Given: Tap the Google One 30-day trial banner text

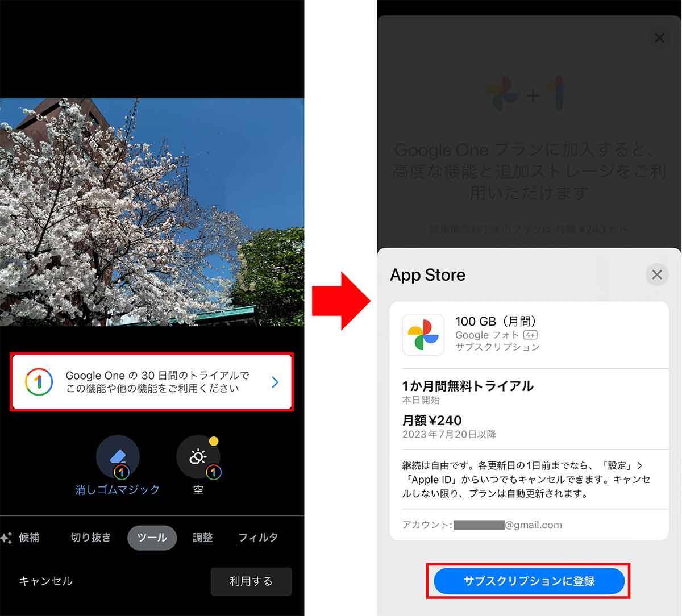Looking at the screenshot, I should point(157,382).
